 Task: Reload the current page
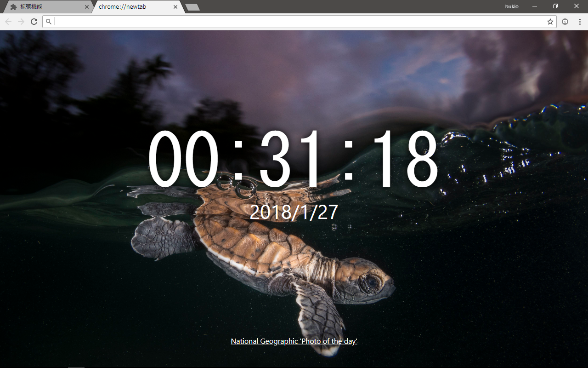(x=34, y=21)
